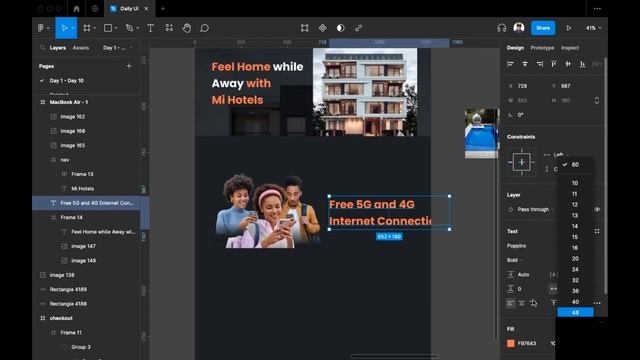Screen dimensions: 640x360
Task: Toggle constrain proportions lock icon
Action: [597, 100]
